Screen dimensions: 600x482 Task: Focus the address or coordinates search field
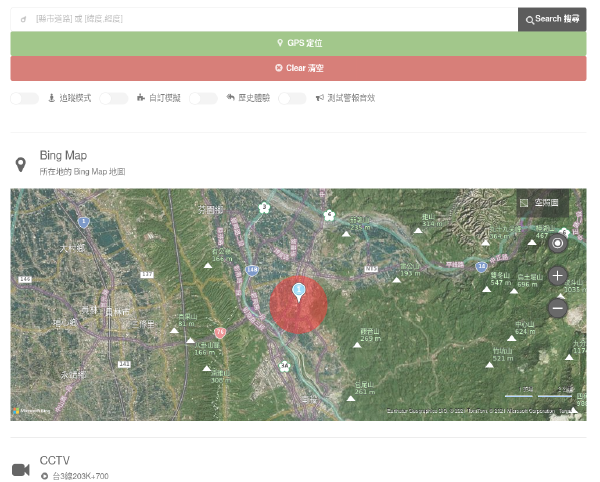pos(264,19)
